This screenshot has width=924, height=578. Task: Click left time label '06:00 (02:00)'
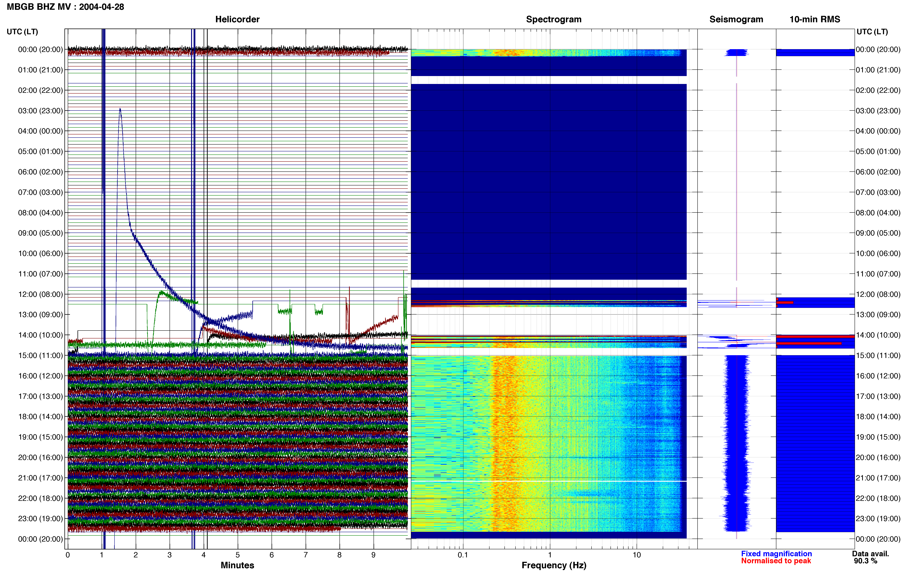tap(41, 172)
